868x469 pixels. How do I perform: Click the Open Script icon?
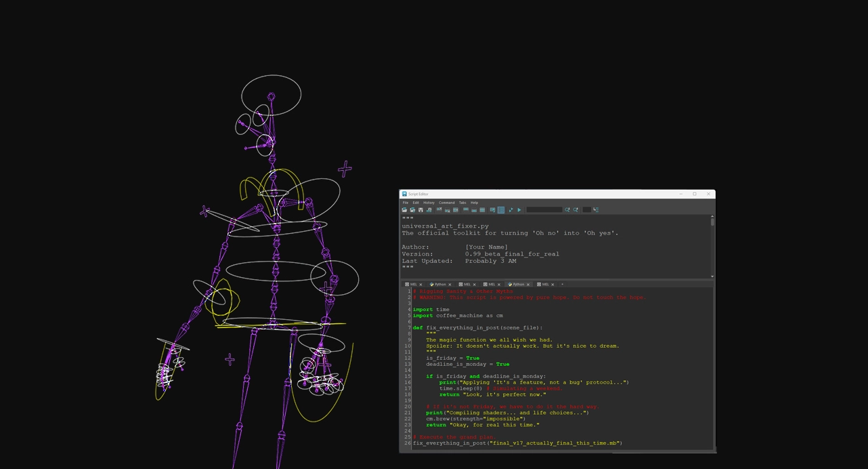point(404,210)
